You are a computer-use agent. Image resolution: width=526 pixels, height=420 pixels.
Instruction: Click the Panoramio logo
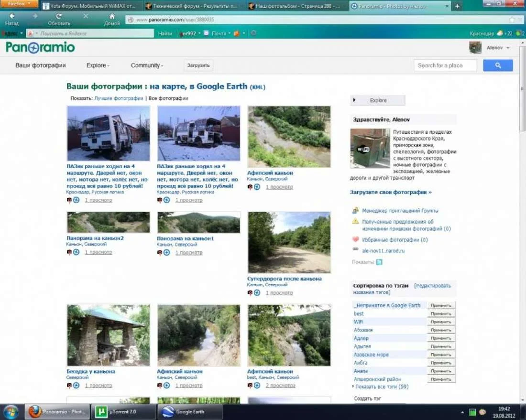coord(40,47)
